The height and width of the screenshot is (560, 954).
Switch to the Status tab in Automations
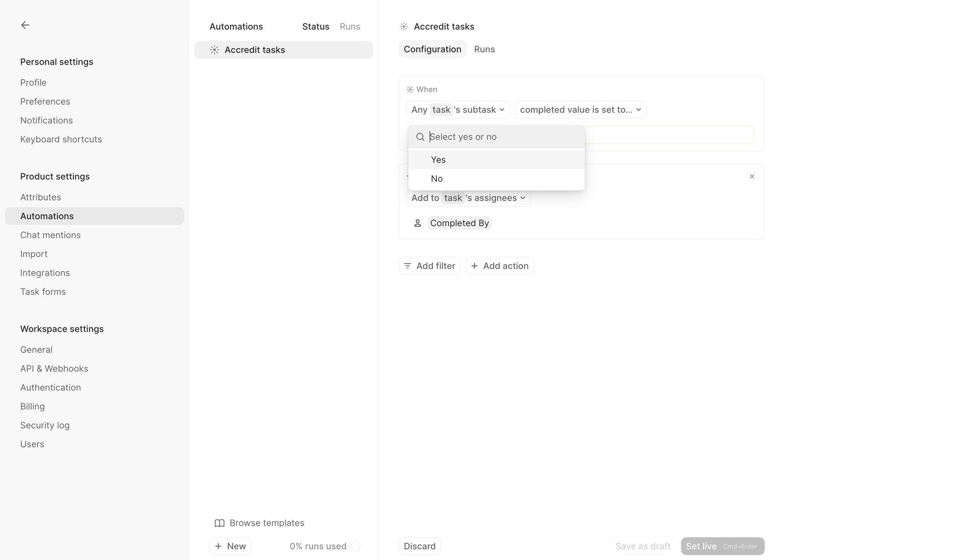click(x=316, y=26)
